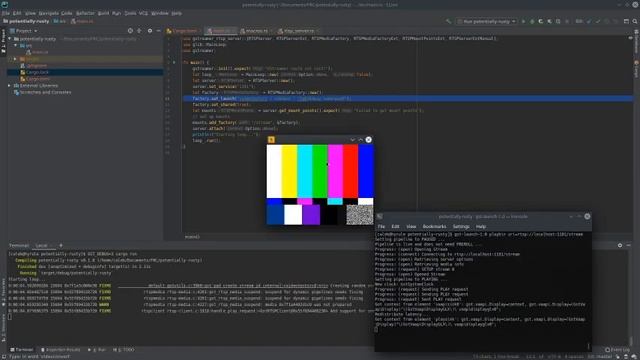Open the Inspection Results tool window
The width and height of the screenshot is (640, 360).
point(60,350)
